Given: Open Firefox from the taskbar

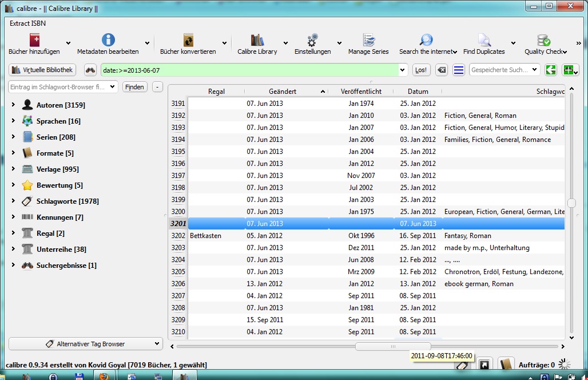Looking at the screenshot, I should click(104, 376).
